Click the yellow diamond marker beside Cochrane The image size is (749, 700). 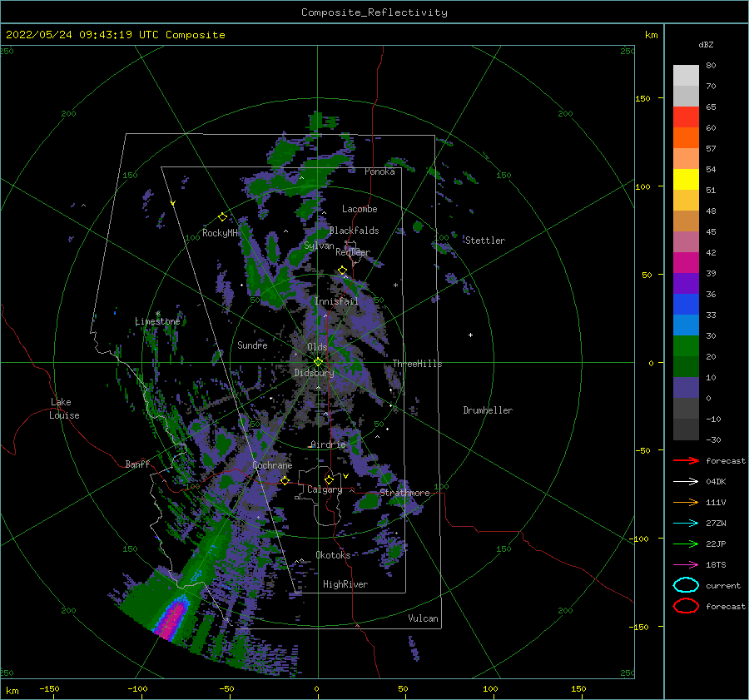285,480
